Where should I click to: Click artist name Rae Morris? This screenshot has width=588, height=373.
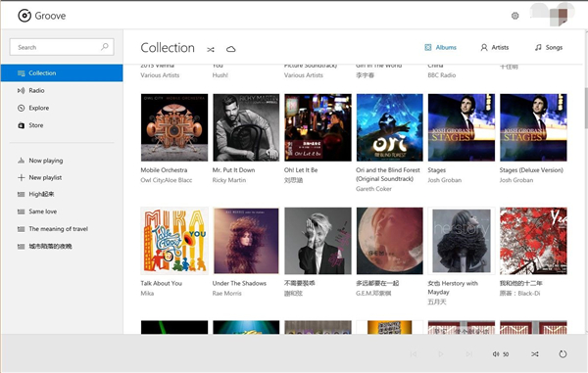[x=227, y=294]
